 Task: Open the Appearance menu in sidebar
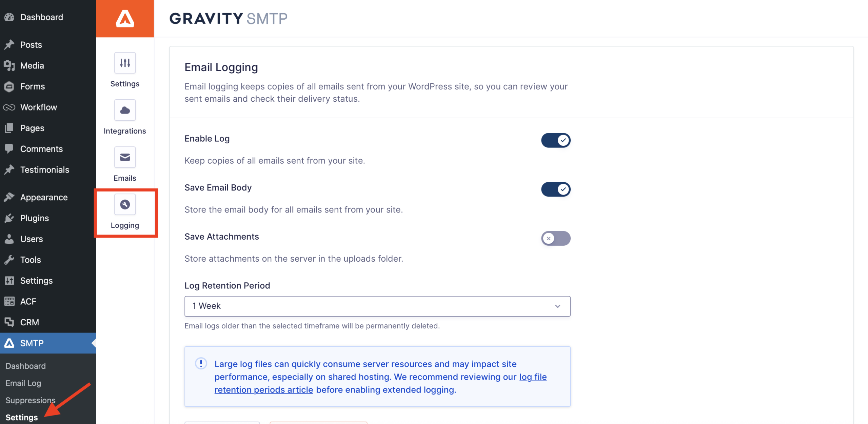tap(44, 197)
